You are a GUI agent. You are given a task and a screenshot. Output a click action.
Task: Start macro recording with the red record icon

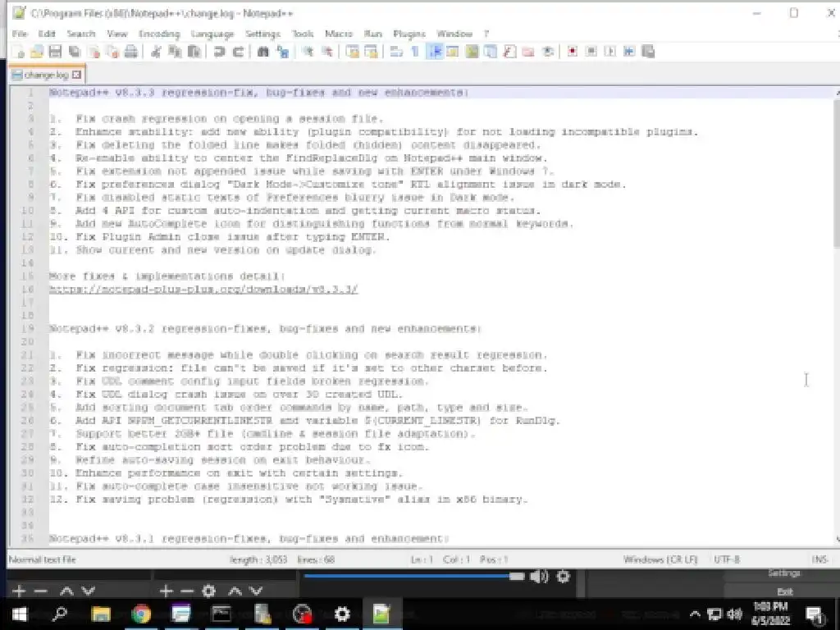(572, 52)
